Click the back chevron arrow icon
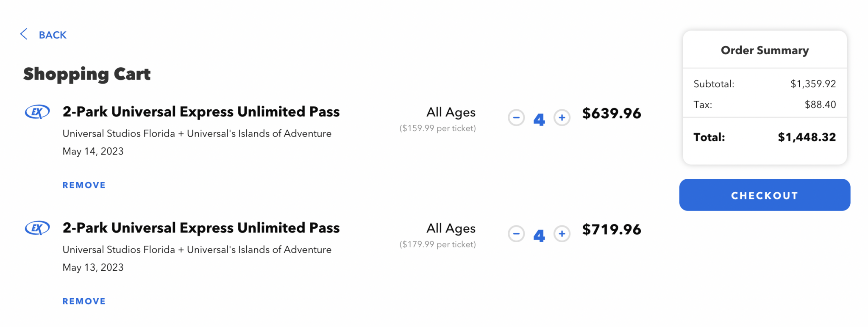 [x=24, y=34]
